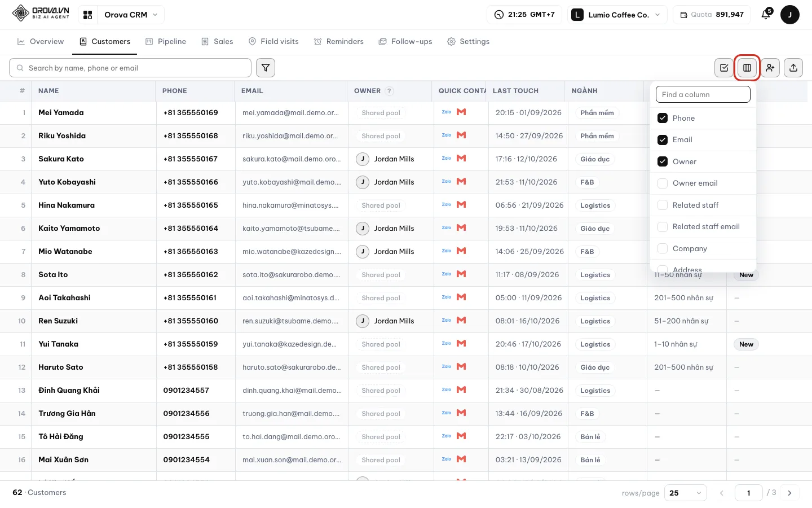Uncheck the Owner column checkbox
The width and height of the screenshot is (812, 508).
[x=663, y=161]
